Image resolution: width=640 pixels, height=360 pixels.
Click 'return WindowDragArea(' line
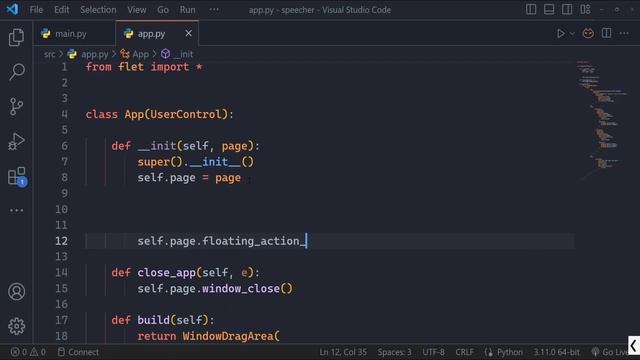[209, 336]
